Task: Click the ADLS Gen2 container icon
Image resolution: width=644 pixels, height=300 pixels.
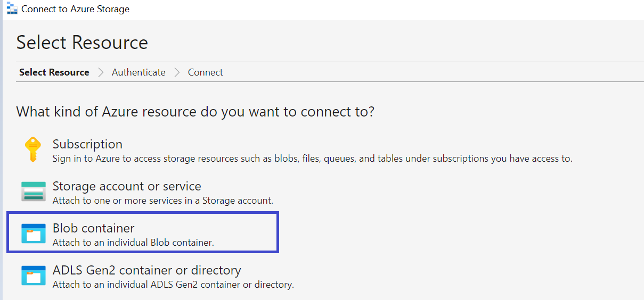Action: 34,275
